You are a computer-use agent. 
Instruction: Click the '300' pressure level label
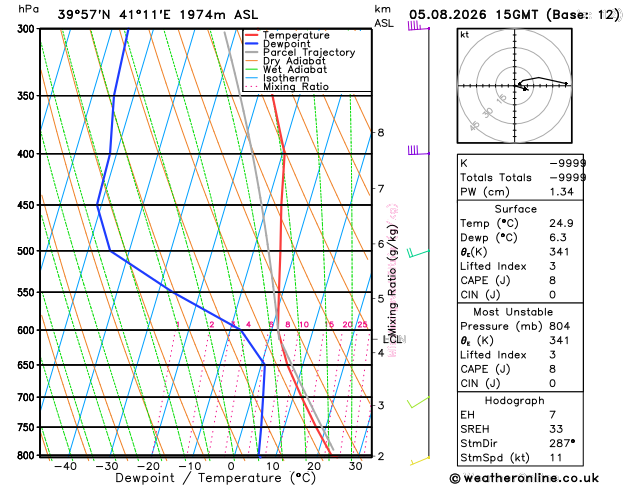tap(28, 29)
